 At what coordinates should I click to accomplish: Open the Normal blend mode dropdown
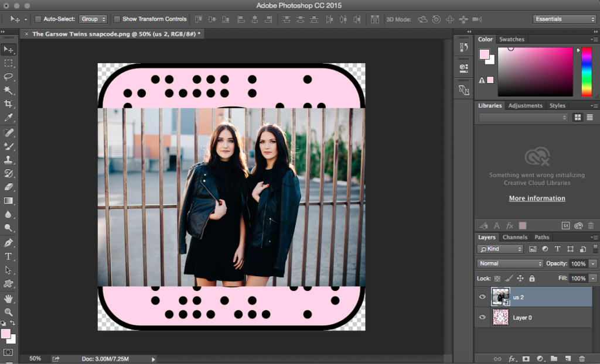point(510,263)
